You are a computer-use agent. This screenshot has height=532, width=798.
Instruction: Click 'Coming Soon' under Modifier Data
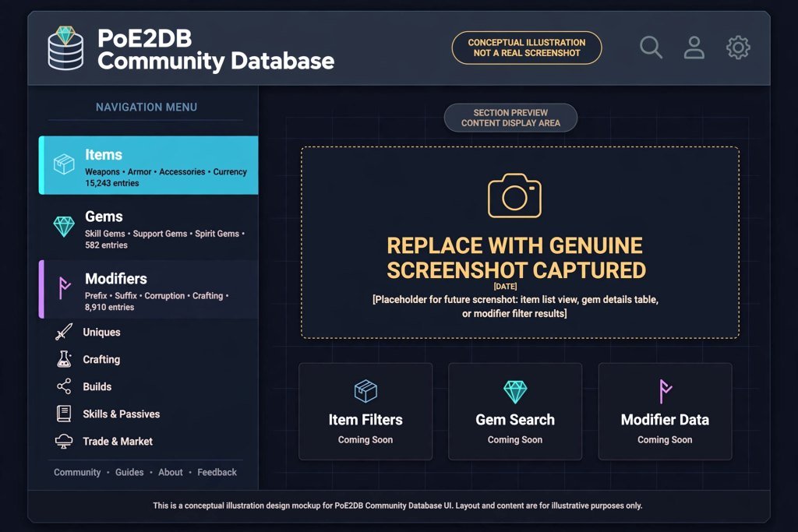665,440
